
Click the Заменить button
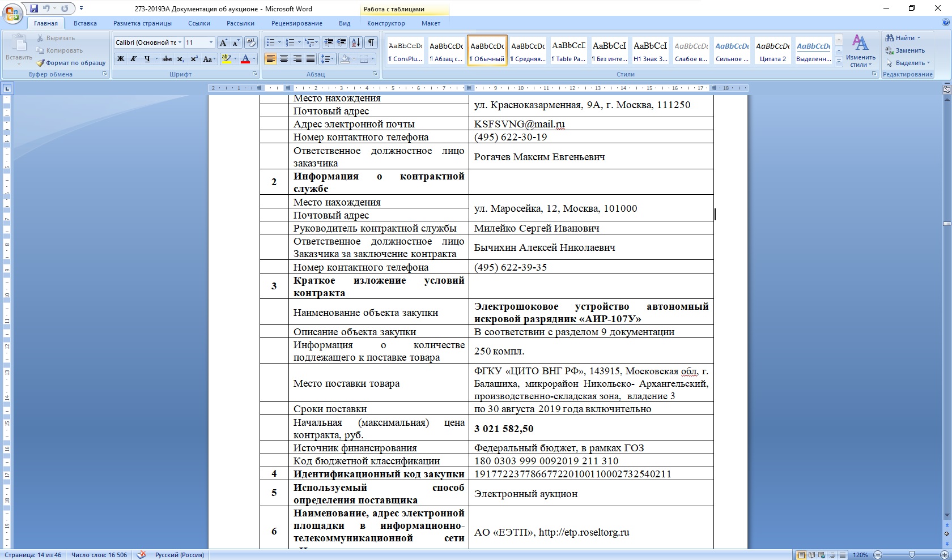[906, 50]
